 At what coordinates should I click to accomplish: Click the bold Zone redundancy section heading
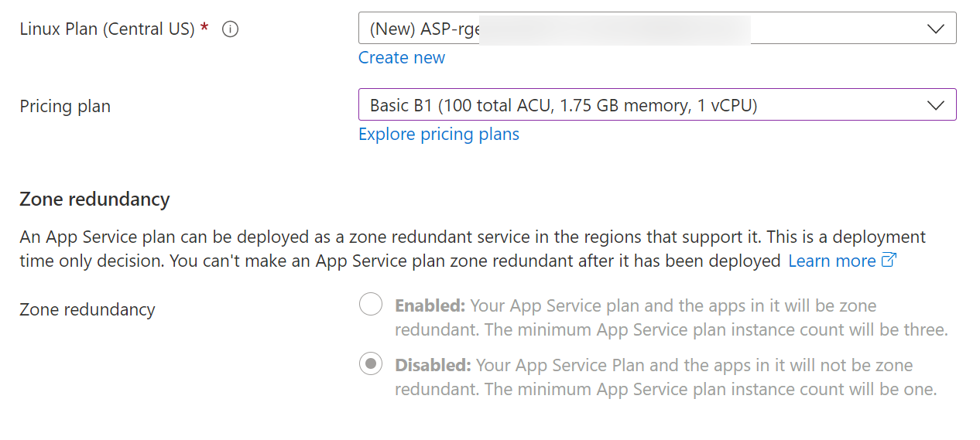94,200
